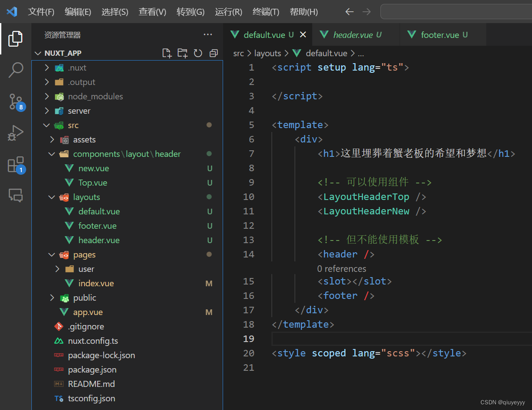The width and height of the screenshot is (532, 410).
Task: Open the chat panel icon in activity bar
Action: 16,195
